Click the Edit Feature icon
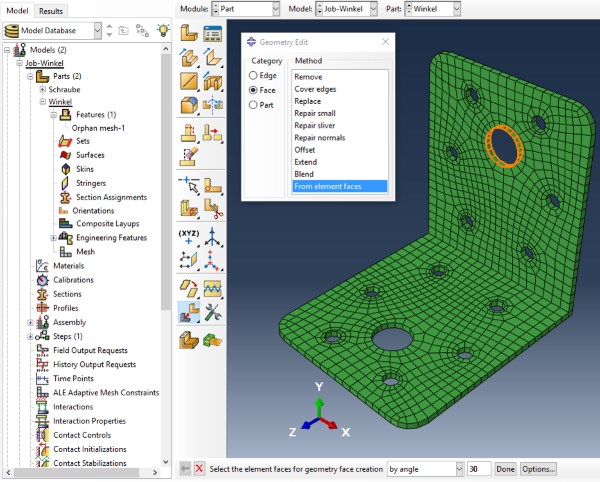Screen dimensions: 600x482 click(x=189, y=133)
